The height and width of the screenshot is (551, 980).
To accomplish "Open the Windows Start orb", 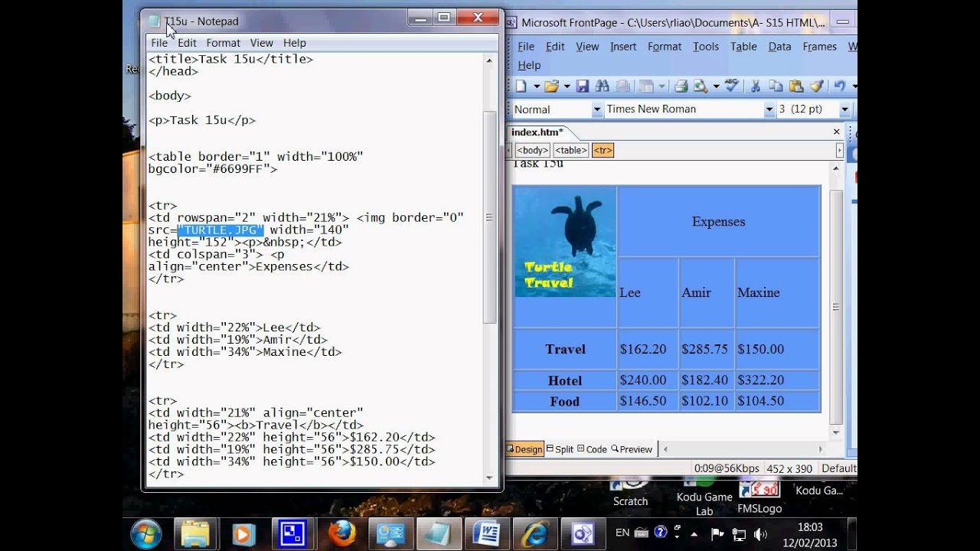I will (x=145, y=533).
